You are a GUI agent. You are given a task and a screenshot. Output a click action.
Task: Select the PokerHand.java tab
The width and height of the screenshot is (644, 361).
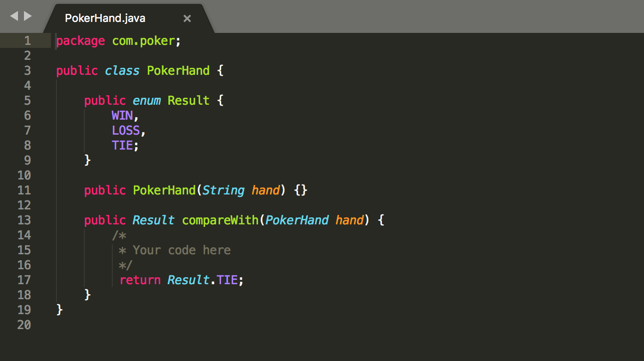tap(105, 18)
